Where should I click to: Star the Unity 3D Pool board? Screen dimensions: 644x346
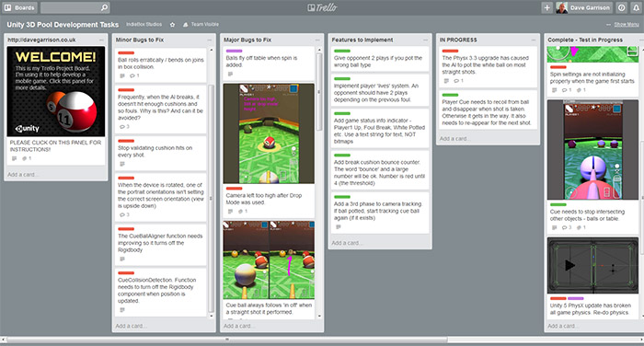point(173,25)
